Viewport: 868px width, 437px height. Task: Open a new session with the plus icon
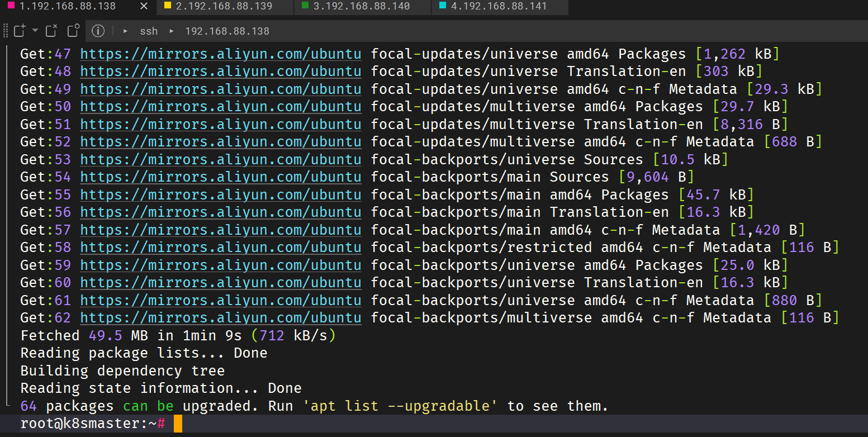click(x=20, y=31)
